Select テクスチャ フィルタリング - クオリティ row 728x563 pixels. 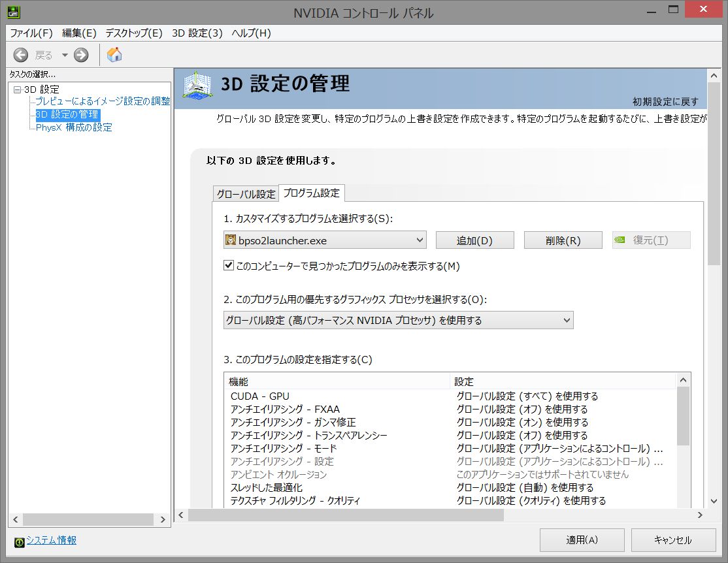pos(450,500)
